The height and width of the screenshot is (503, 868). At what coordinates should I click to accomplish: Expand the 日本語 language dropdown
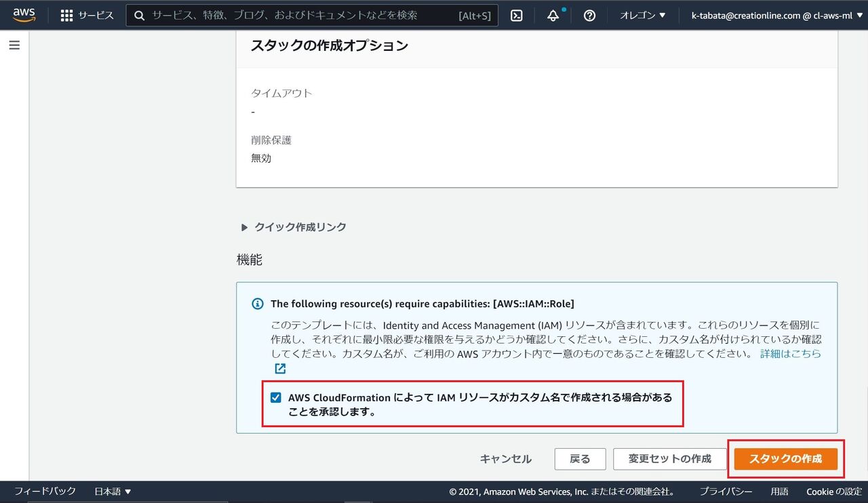[113, 491]
